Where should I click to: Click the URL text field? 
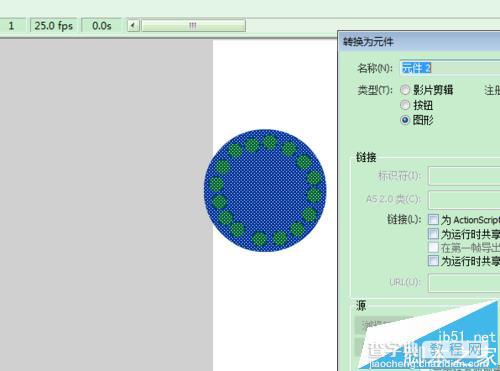pyautogui.click(x=464, y=283)
